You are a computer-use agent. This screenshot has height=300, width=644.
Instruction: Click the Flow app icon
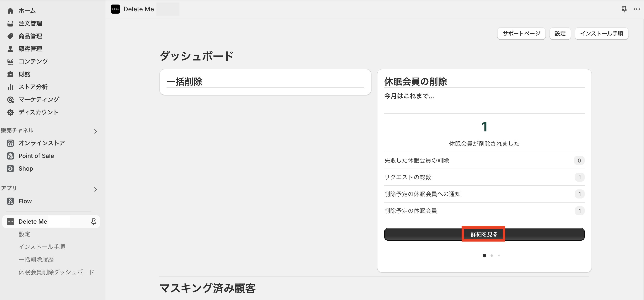click(10, 201)
